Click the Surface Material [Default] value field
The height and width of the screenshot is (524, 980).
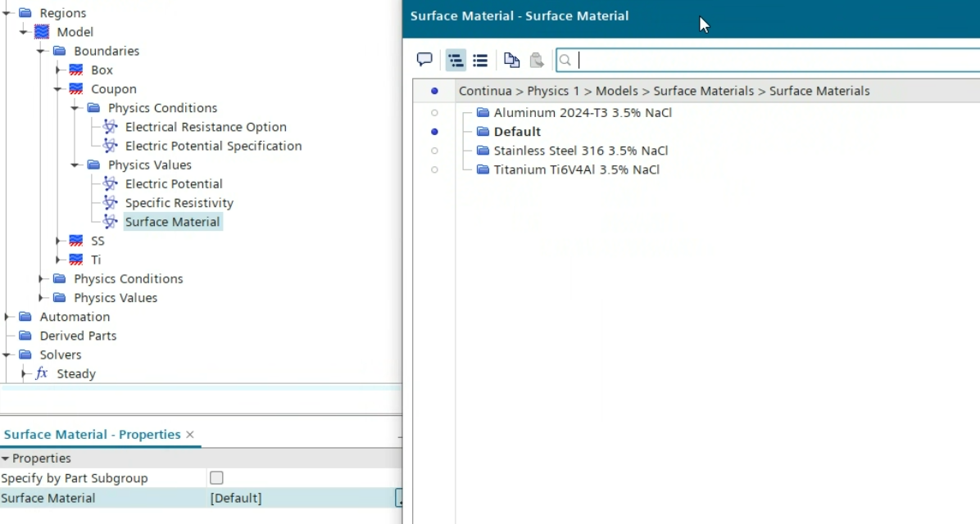pyautogui.click(x=302, y=498)
